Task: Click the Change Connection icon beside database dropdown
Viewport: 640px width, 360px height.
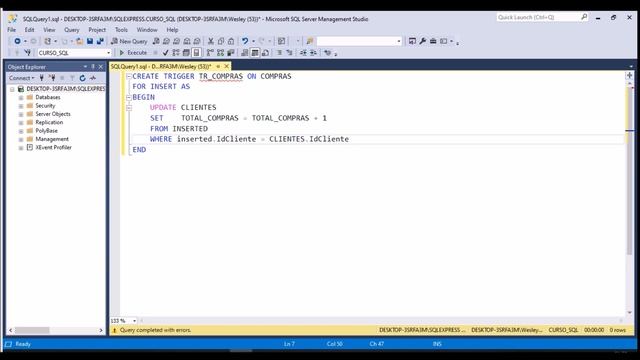Action: click(x=27, y=53)
